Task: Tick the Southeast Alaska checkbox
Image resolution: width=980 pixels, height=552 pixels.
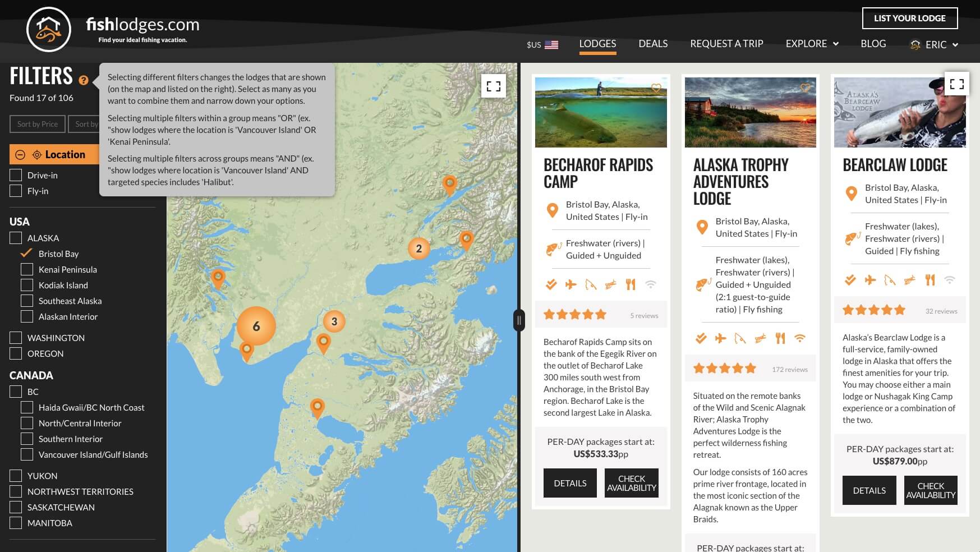Action: click(27, 301)
